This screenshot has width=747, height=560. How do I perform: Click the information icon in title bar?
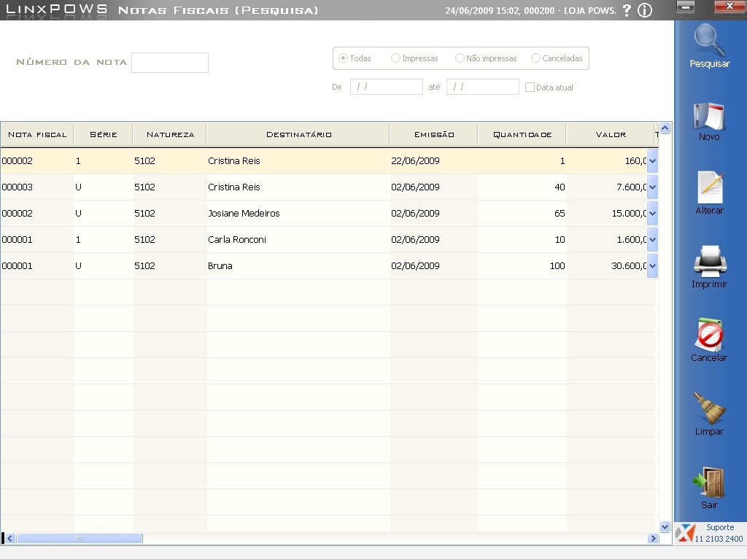[644, 10]
